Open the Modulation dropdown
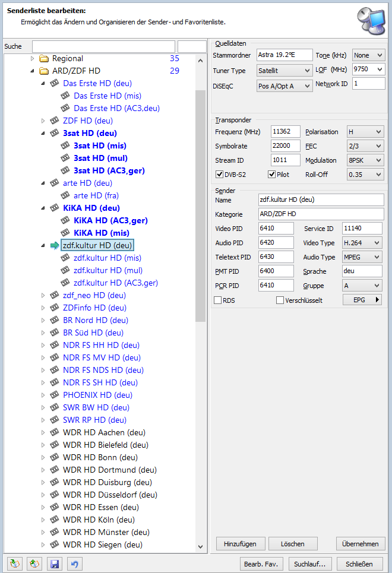This screenshot has height=573, width=392. 365,160
